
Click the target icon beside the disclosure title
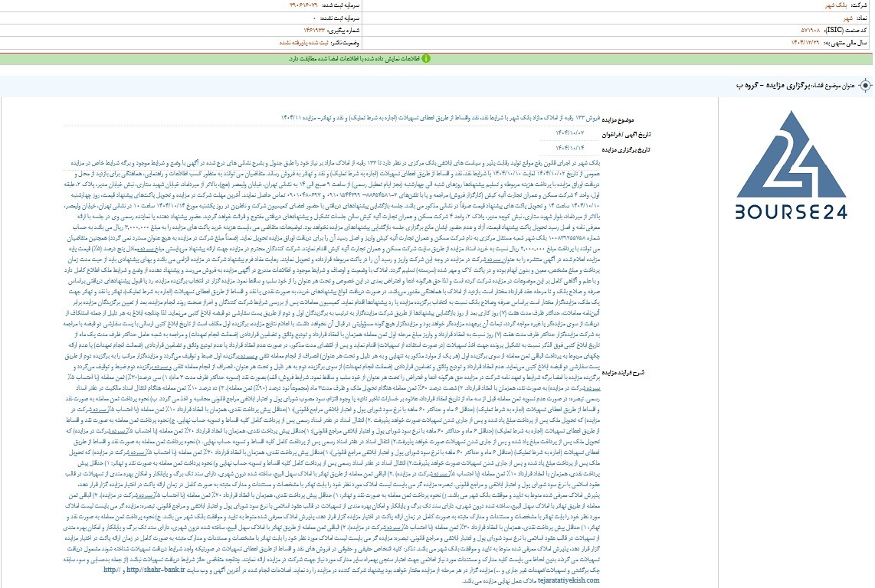click(x=865, y=85)
